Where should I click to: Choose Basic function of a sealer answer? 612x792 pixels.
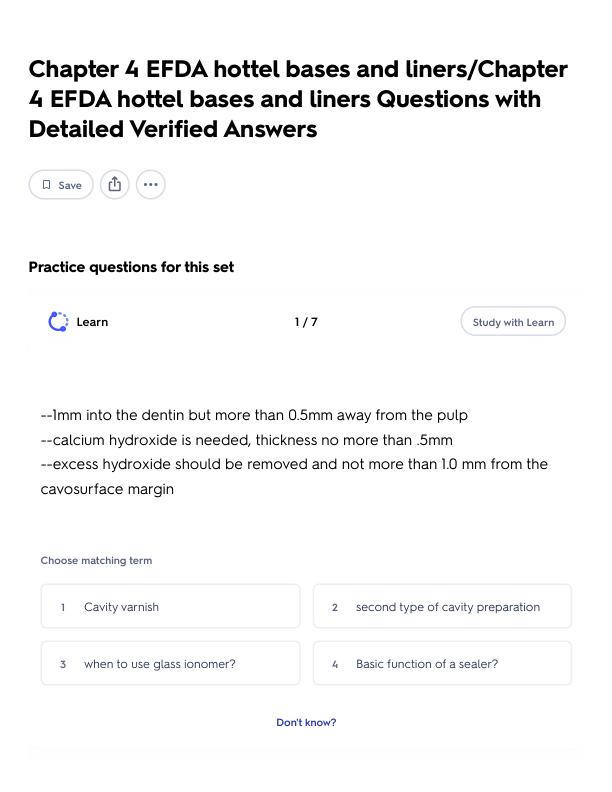pyautogui.click(x=442, y=663)
